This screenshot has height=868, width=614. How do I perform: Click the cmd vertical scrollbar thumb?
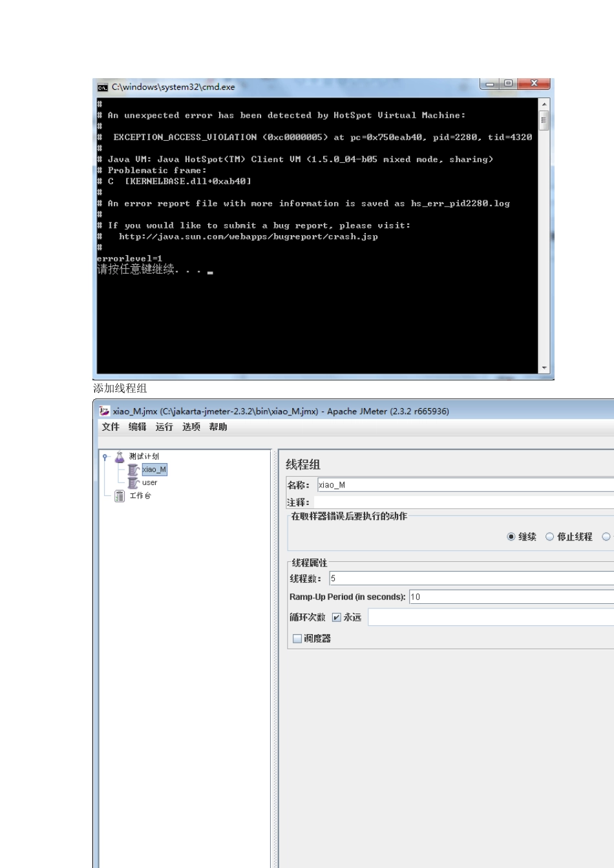coord(544,120)
